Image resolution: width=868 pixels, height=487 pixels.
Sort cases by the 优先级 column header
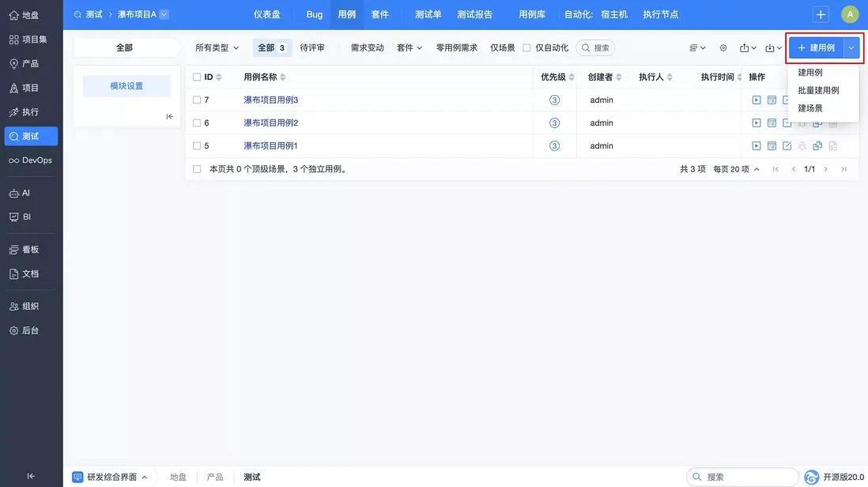552,76
